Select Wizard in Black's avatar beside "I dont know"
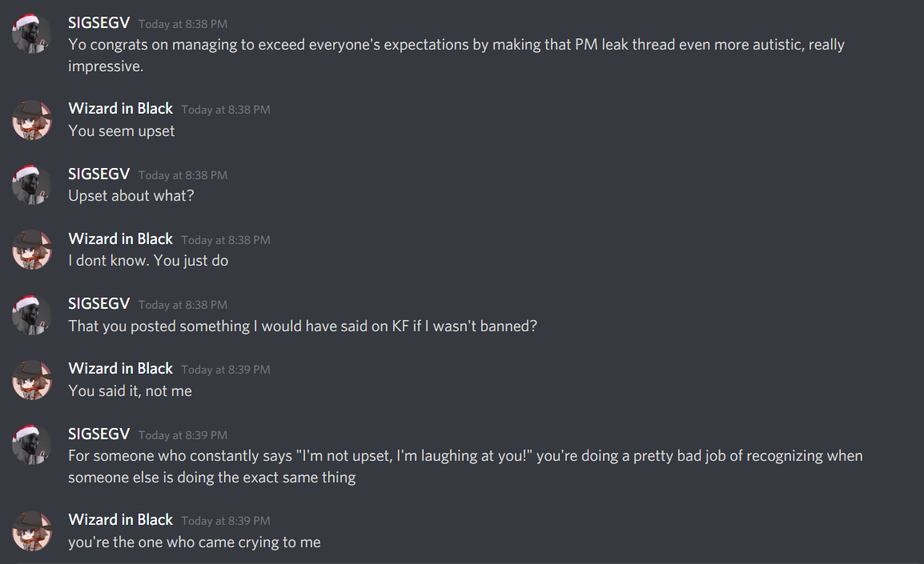This screenshot has width=924, height=564. pyautogui.click(x=32, y=250)
